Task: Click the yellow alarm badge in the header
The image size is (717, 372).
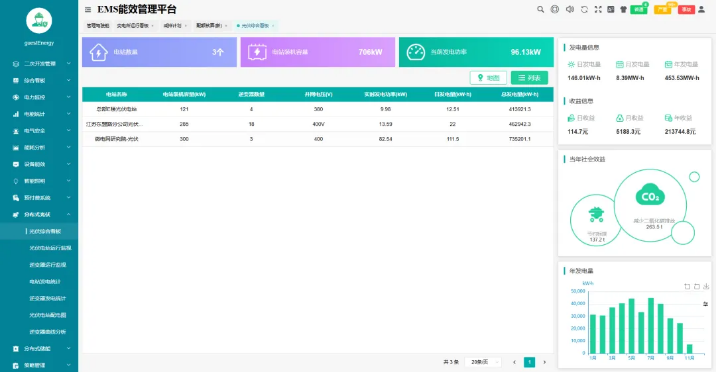Action: point(662,9)
